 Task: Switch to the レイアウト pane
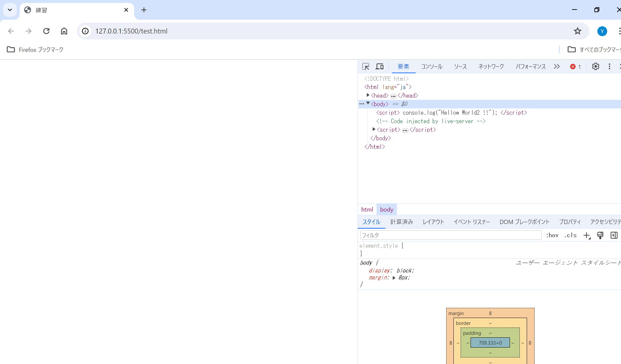433,222
